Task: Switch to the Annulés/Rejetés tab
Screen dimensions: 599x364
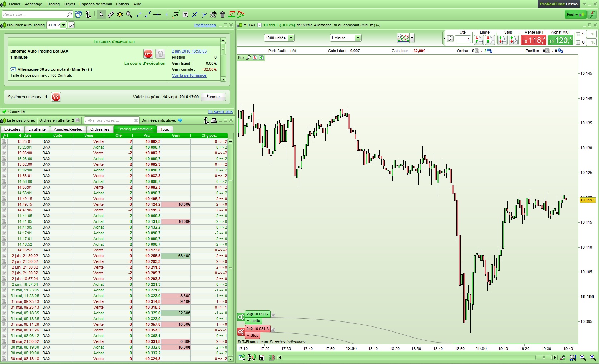Action: [68, 129]
